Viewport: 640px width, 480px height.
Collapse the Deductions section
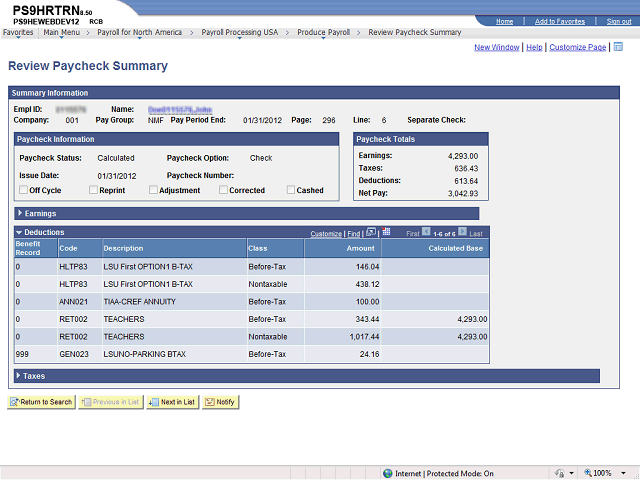[19, 232]
